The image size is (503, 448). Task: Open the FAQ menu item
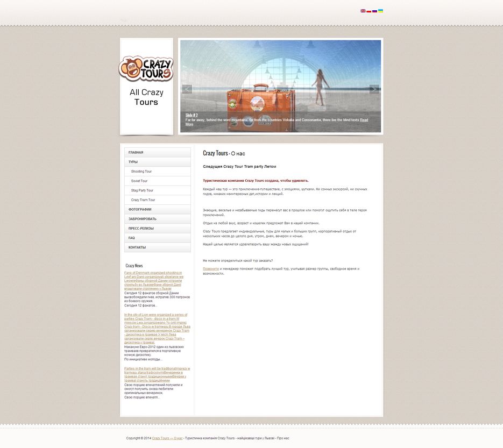click(x=158, y=238)
